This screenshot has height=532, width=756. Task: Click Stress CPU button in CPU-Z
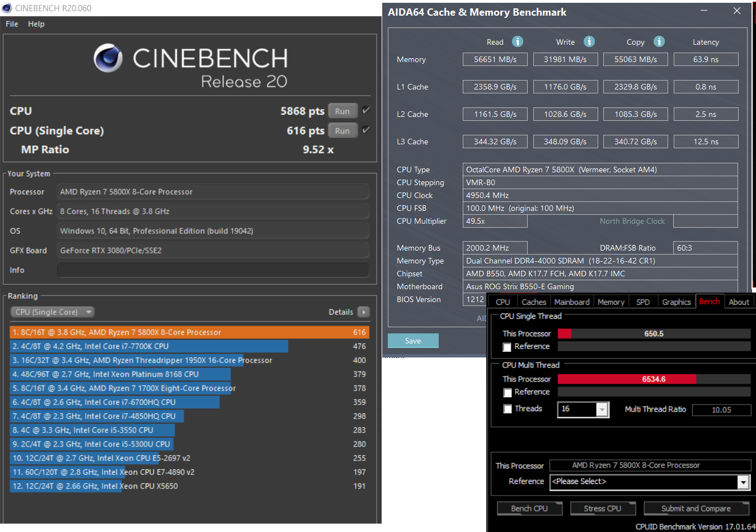click(603, 509)
